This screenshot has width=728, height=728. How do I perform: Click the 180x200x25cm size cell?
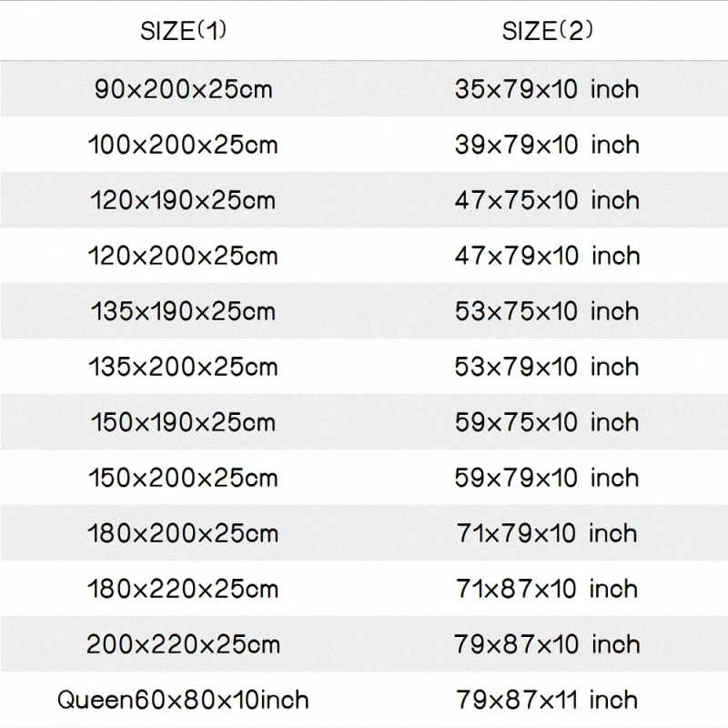pyautogui.click(x=183, y=533)
